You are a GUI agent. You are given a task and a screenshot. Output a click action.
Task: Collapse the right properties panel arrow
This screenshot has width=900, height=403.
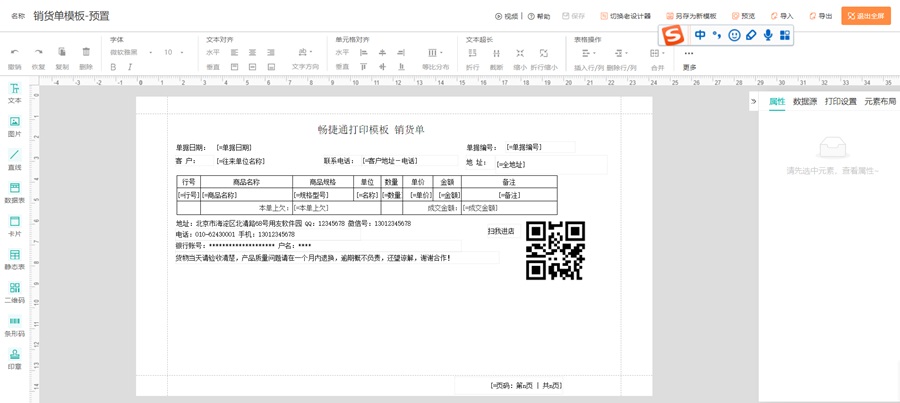point(754,102)
